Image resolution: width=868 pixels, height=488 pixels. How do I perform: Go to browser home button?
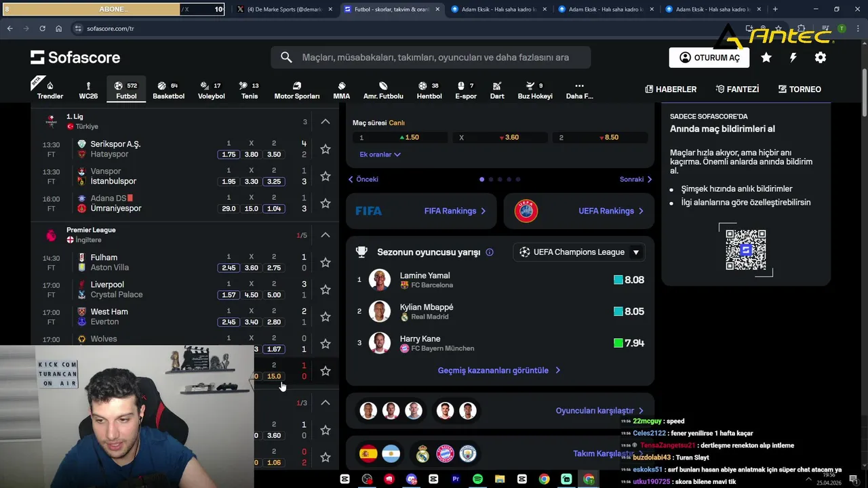58,28
